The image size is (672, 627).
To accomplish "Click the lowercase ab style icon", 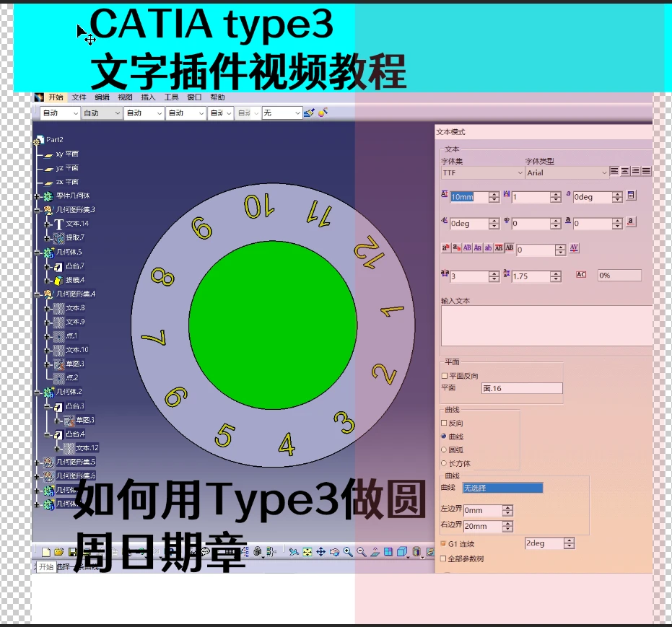I will point(488,247).
